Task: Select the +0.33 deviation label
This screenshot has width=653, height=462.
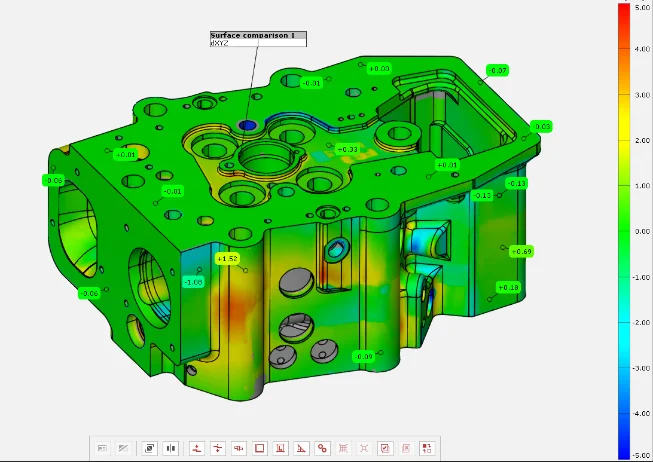Action: (347, 149)
